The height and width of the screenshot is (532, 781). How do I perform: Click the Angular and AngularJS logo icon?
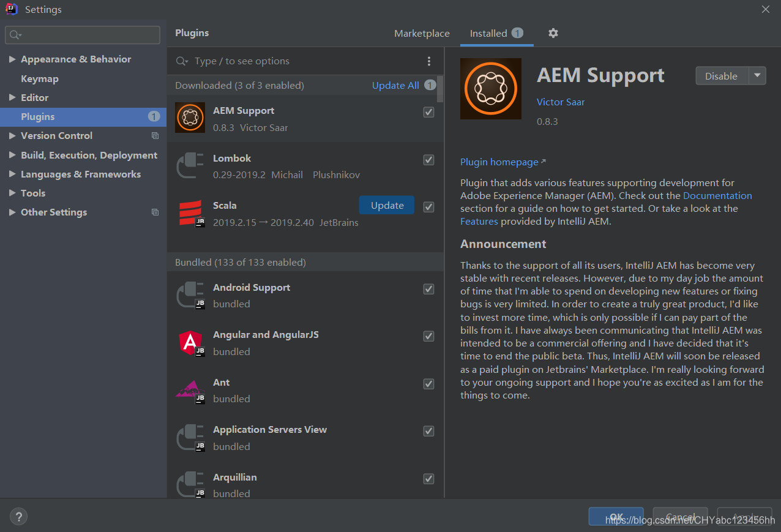click(190, 342)
